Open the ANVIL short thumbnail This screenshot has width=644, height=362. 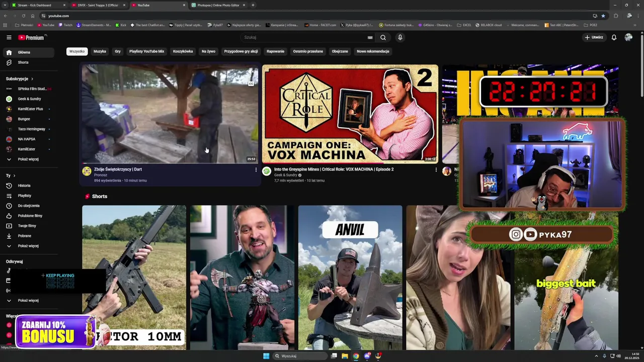tap(350, 278)
